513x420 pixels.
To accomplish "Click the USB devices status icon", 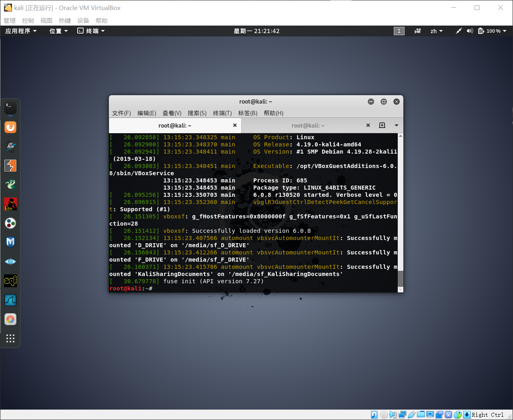I will tap(411, 415).
